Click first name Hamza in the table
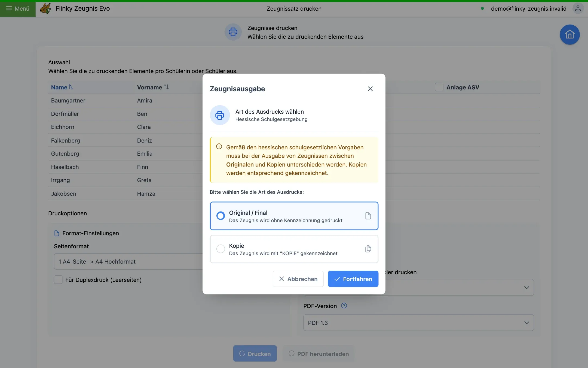 click(146, 194)
